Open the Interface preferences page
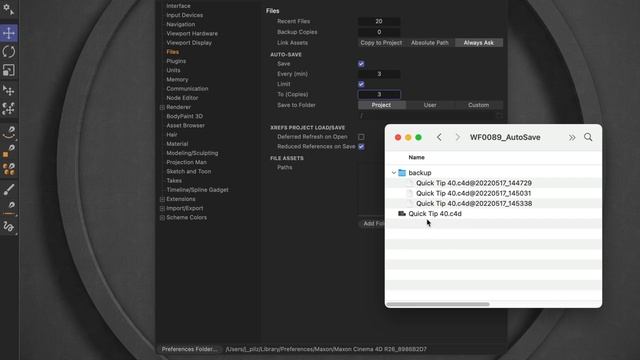Screen dimensions: 640x360 coord(178,6)
